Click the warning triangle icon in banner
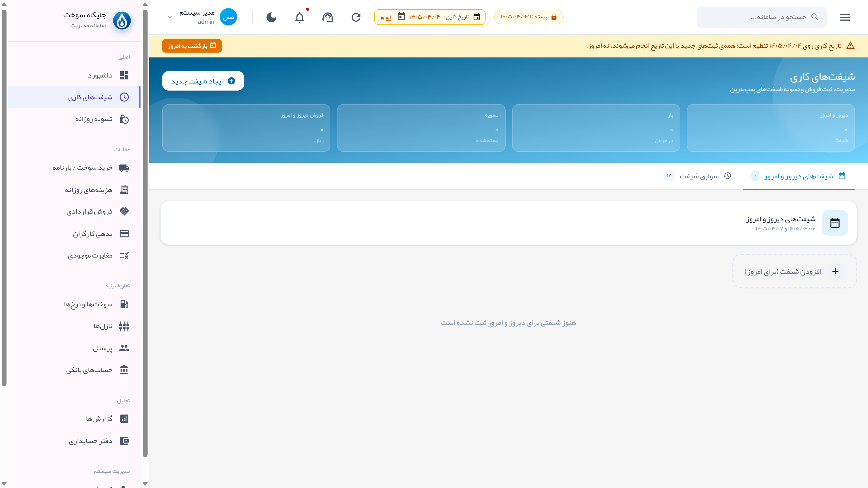868x488 pixels. (850, 46)
